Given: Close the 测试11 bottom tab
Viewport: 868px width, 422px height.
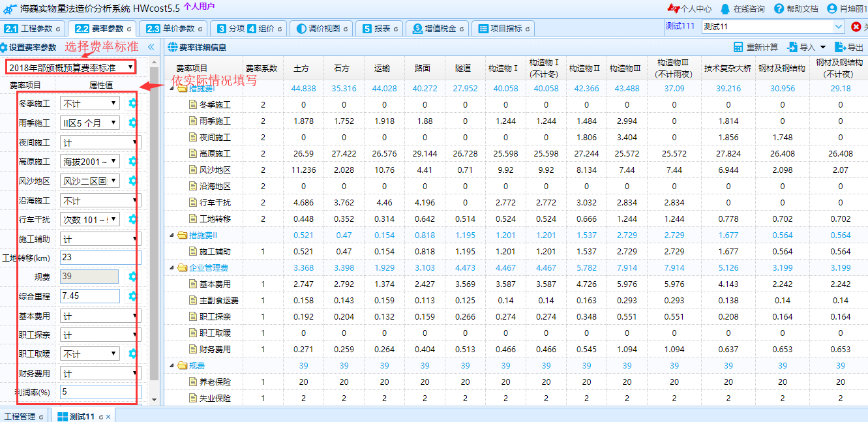Looking at the screenshot, I should tap(109, 416).
